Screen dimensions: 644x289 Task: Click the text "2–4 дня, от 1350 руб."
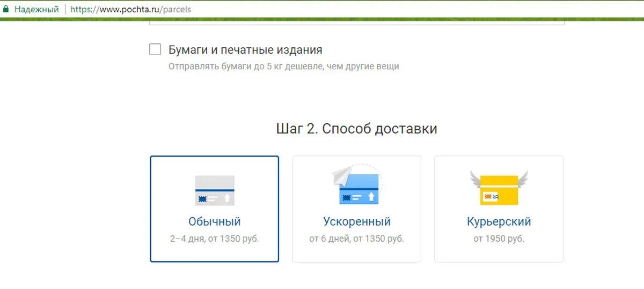[x=215, y=239]
